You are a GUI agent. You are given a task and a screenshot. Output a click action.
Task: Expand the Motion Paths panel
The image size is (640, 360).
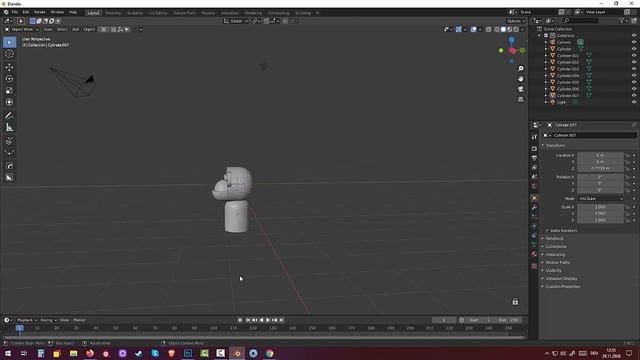(558, 262)
